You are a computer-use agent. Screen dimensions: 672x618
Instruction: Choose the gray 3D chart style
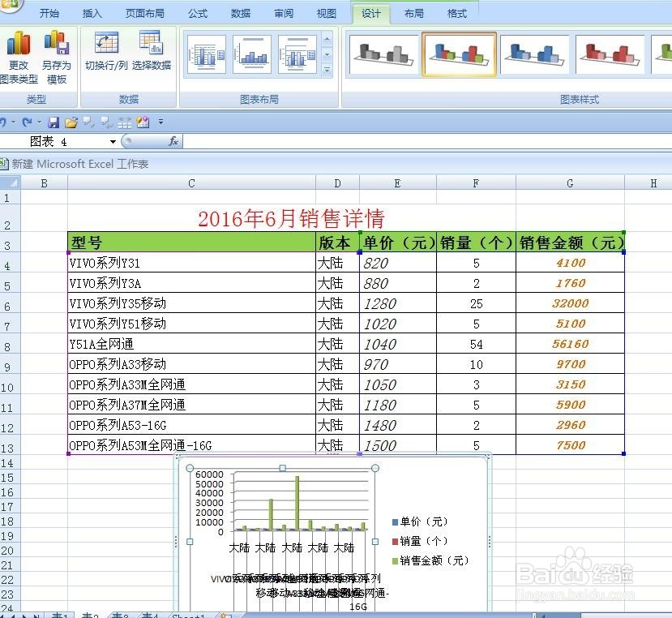[x=384, y=54]
